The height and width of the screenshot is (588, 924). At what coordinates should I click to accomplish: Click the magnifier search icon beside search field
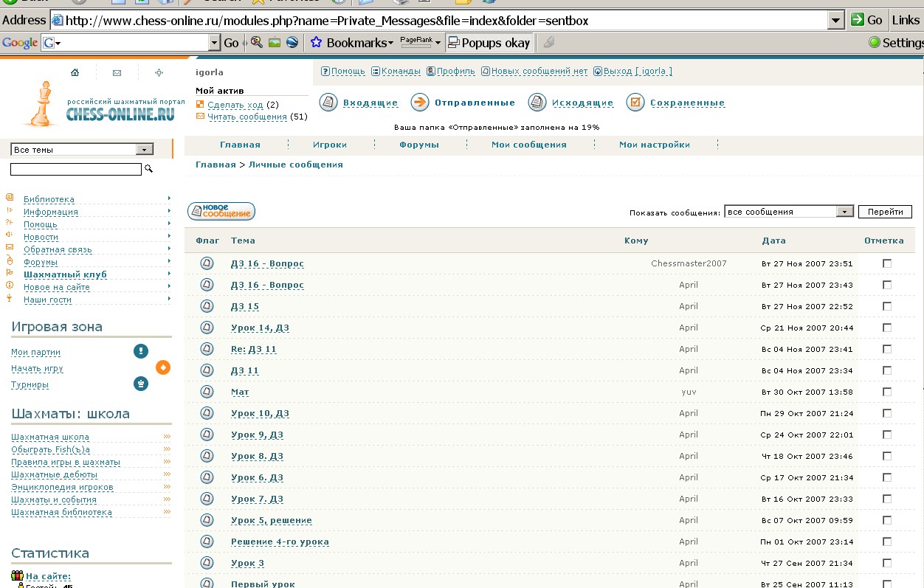coord(148,169)
